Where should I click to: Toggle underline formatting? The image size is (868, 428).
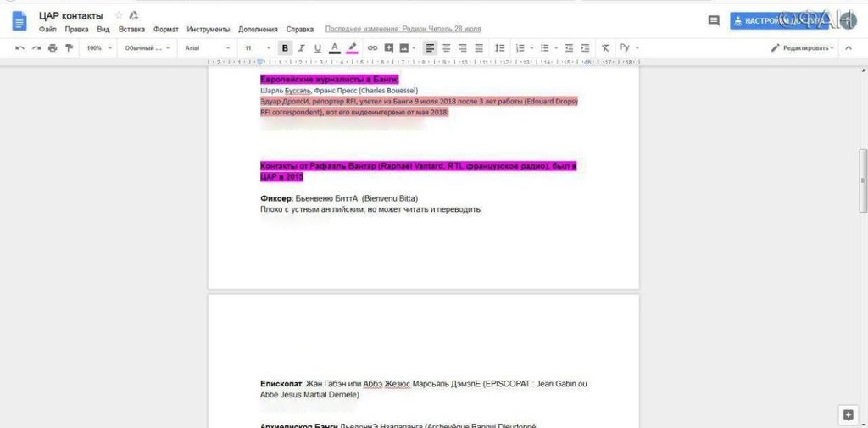(318, 48)
